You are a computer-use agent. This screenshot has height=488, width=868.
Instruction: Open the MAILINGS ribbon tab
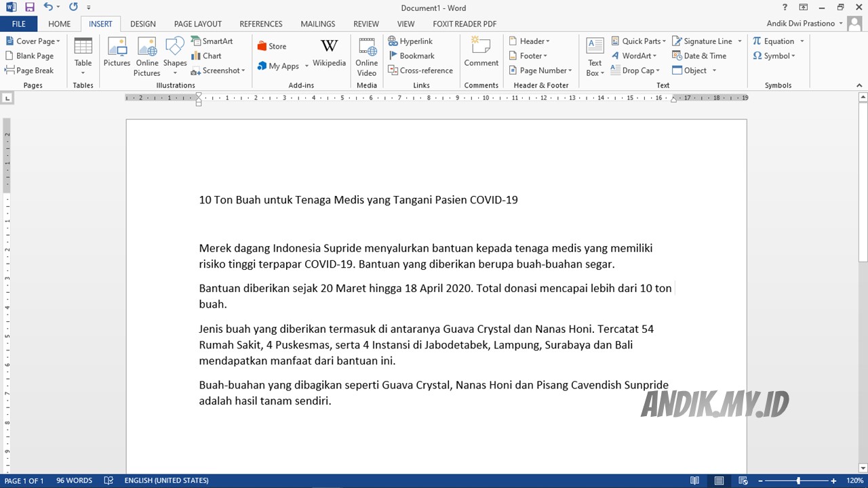(317, 23)
